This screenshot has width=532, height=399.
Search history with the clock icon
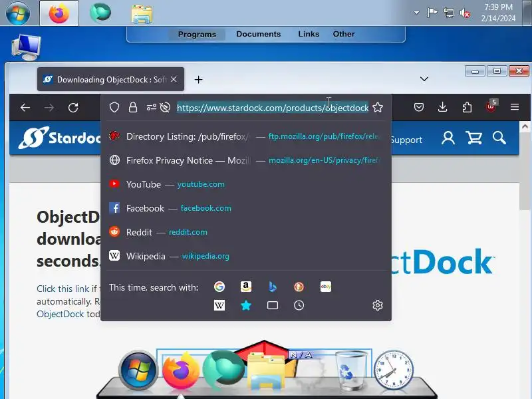(x=299, y=305)
